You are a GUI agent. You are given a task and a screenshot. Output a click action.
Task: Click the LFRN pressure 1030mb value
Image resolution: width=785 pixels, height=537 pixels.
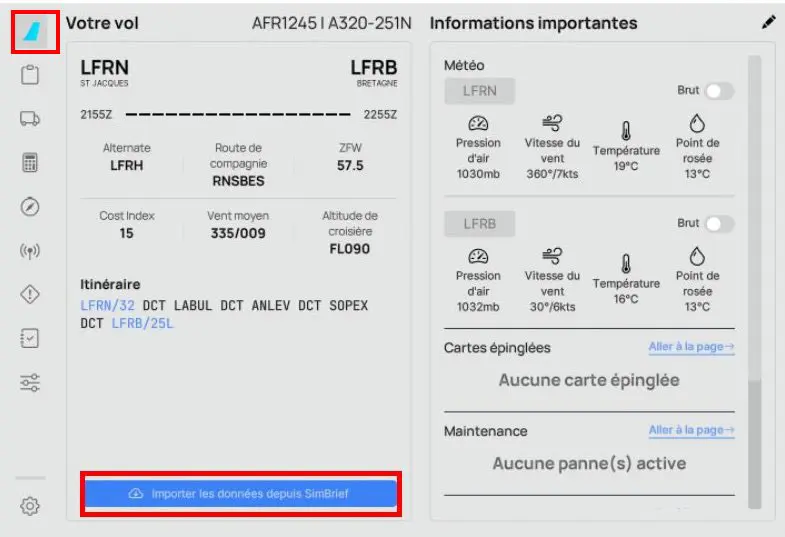click(478, 174)
